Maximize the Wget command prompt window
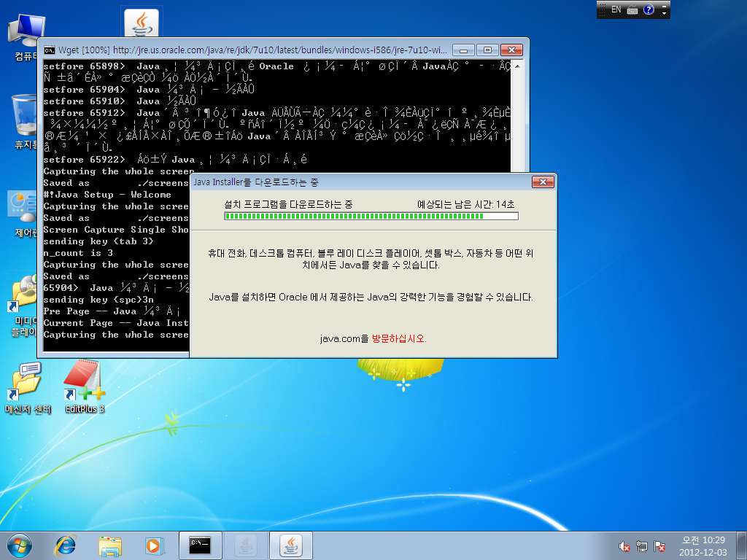 pos(487,50)
